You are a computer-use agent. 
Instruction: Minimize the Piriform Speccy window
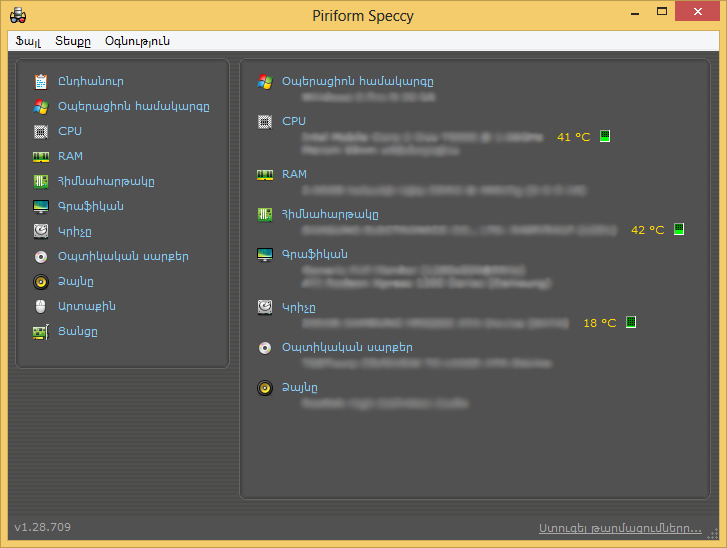coord(635,12)
